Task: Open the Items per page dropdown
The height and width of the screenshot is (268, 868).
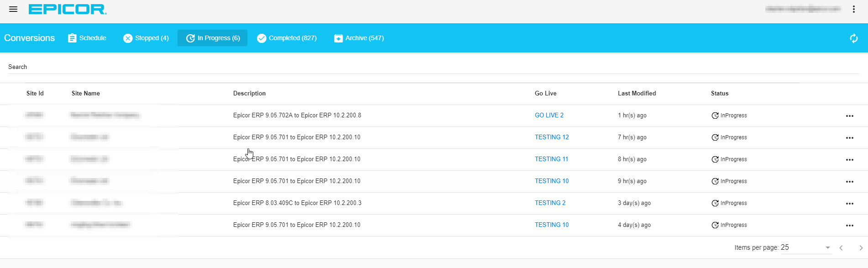Action: (805, 247)
